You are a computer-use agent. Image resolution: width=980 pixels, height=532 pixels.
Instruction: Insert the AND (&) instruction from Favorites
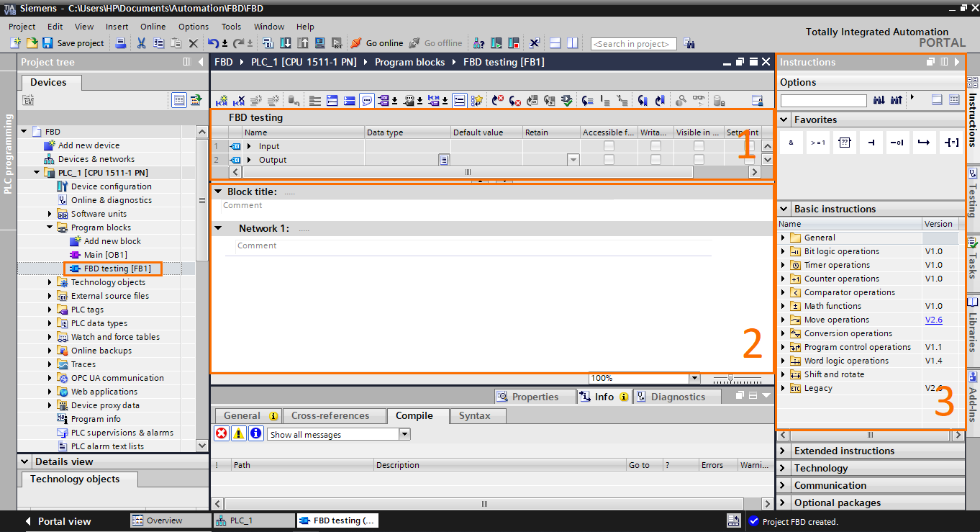(791, 143)
